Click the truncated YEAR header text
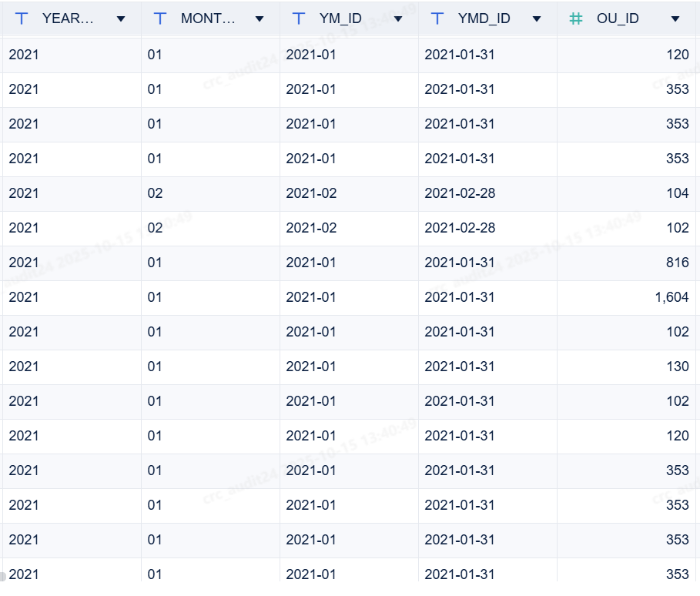700x596 pixels. coord(68,18)
